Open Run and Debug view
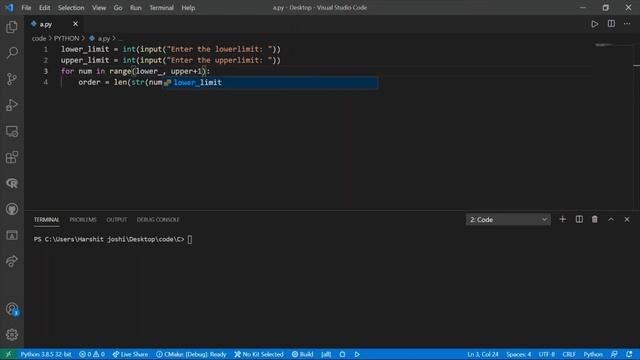 pos(12,105)
